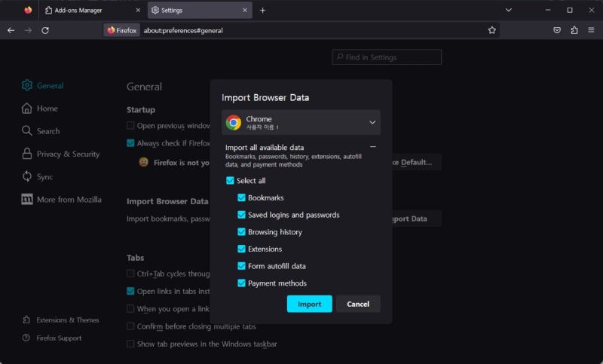This screenshot has width=603, height=364.
Task: Uncheck Browsing history import option
Action: pos(241,232)
